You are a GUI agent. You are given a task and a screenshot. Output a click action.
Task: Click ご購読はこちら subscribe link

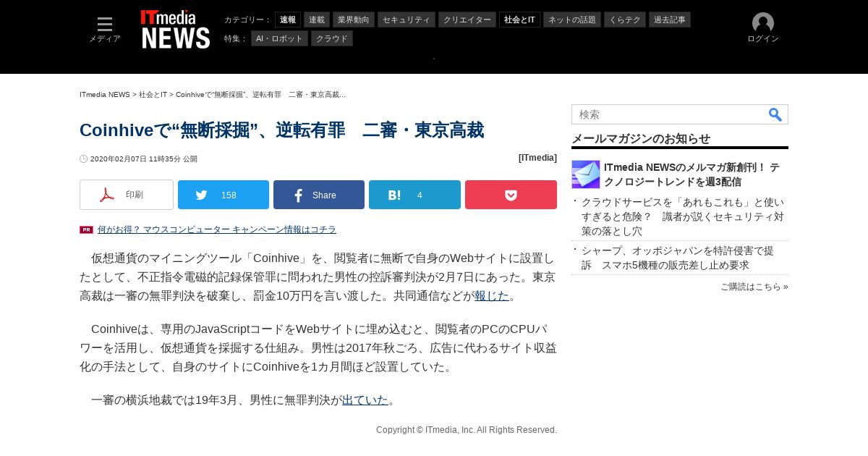(754, 287)
